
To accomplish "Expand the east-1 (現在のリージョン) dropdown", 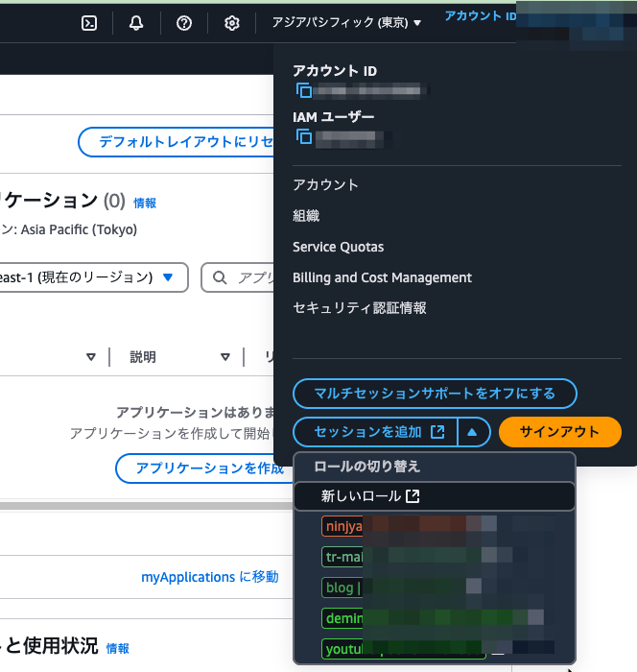I will coord(93,277).
